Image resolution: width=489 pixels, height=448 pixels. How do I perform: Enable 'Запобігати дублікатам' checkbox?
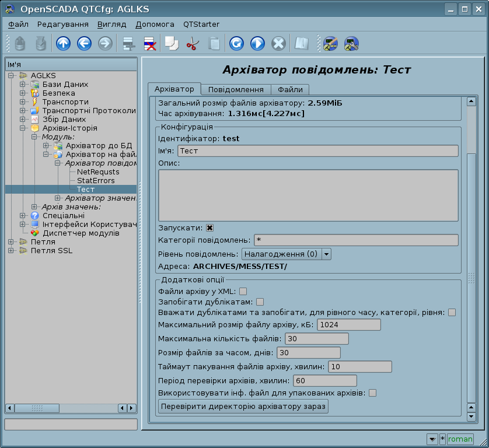coord(260,302)
